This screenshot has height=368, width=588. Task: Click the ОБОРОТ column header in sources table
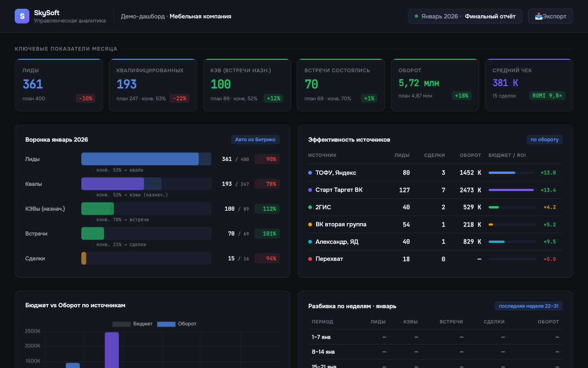point(470,155)
